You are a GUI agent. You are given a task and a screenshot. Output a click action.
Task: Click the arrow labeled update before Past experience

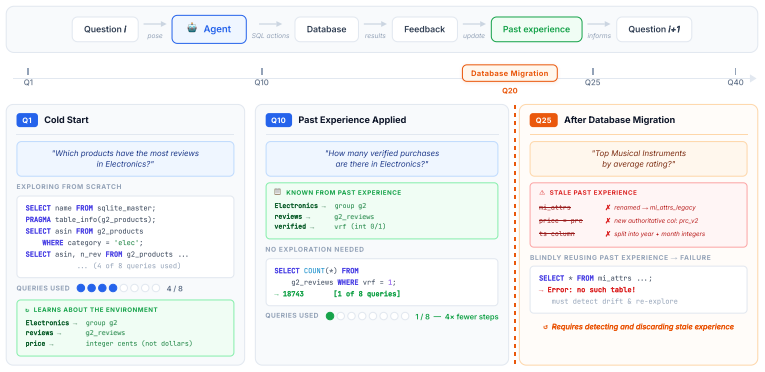[x=474, y=24]
